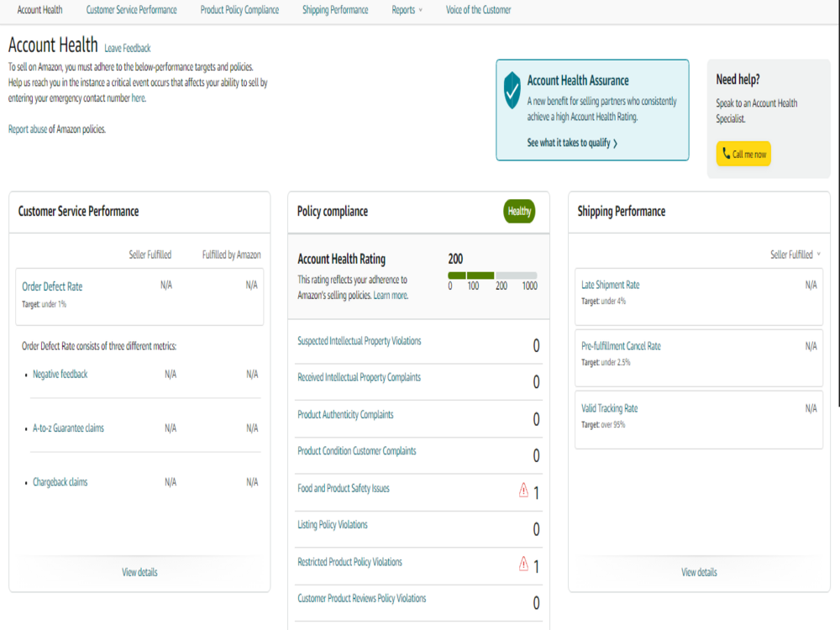Click the A-to-z Guarantee claims link
The width and height of the screenshot is (840, 630).
[x=68, y=428]
